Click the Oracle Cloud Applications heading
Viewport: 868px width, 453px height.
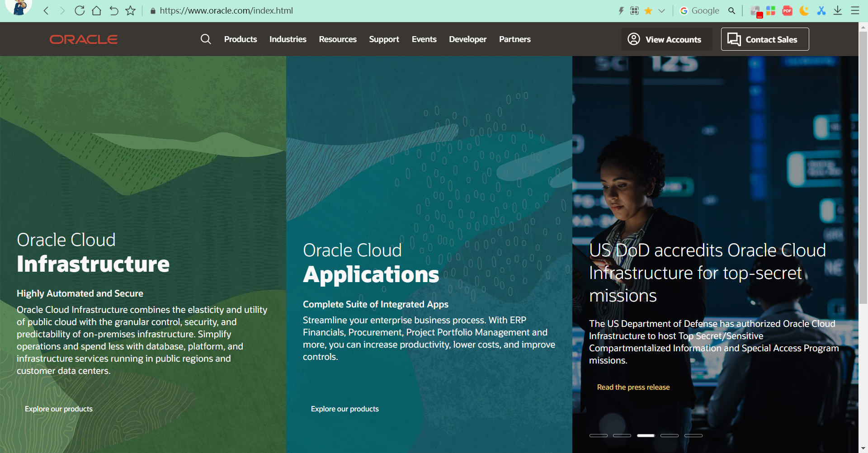[x=371, y=263]
